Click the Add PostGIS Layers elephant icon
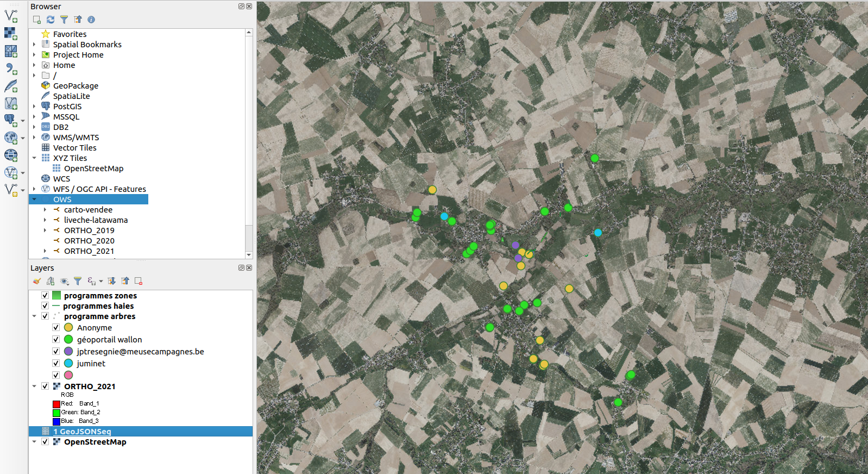Screen dimensions: 868x474 pyautogui.click(x=10, y=120)
